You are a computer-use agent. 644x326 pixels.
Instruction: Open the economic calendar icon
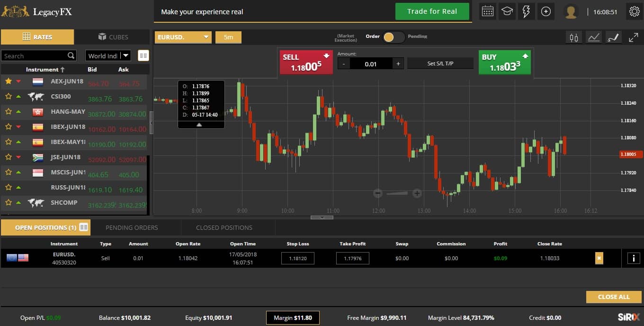[488, 11]
